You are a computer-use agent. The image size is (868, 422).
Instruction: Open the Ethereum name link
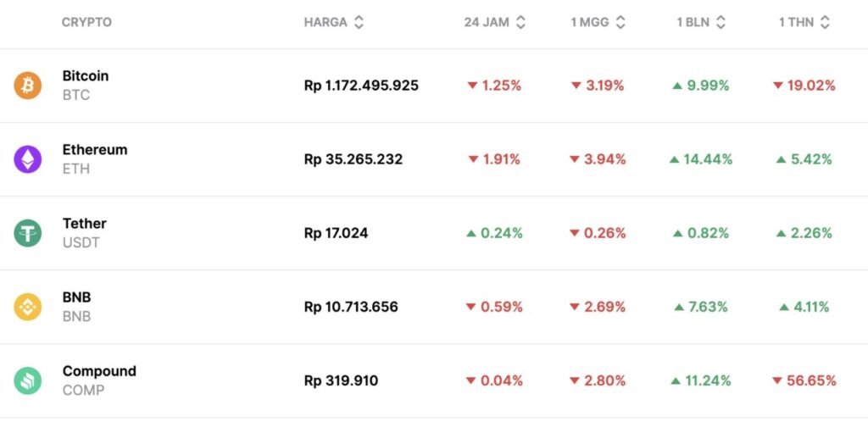click(x=95, y=150)
